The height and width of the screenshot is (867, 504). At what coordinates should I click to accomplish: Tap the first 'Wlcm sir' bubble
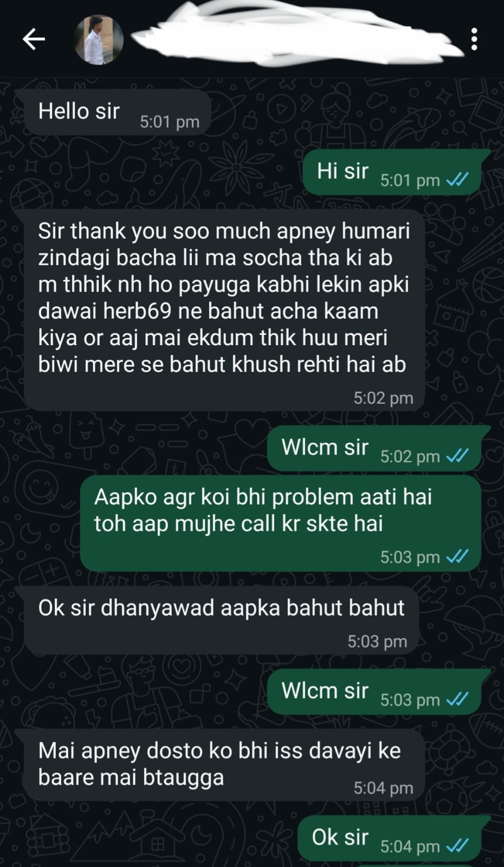point(374,448)
